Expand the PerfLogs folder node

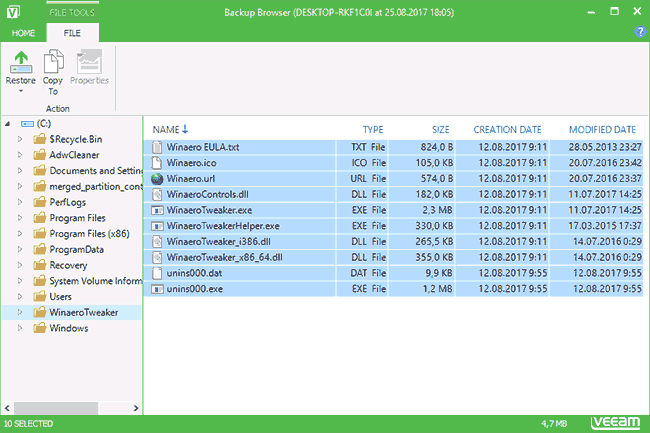(19, 202)
